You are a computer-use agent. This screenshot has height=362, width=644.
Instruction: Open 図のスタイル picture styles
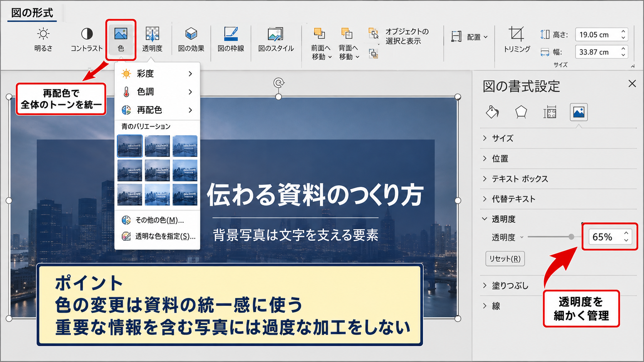[x=276, y=40]
